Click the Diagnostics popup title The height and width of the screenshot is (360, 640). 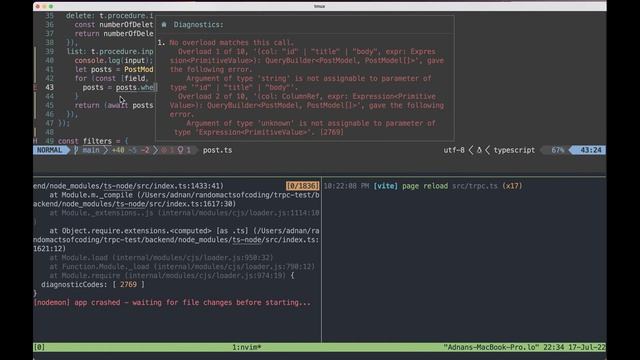198,24
